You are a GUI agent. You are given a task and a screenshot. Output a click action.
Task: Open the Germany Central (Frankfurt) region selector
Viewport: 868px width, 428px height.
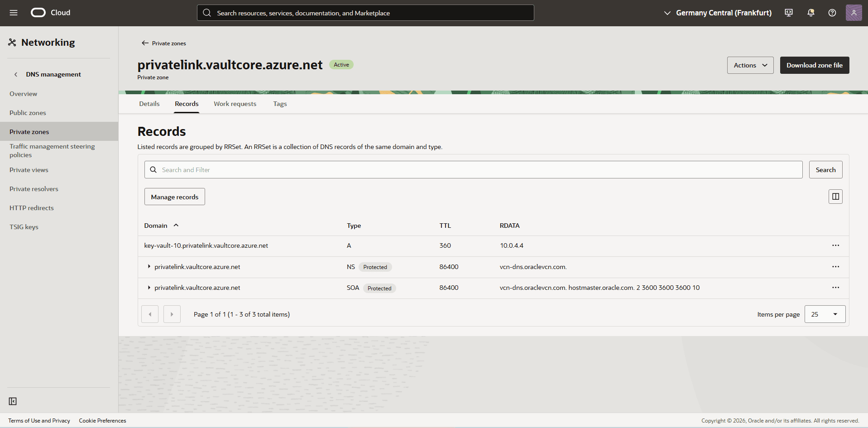coord(718,13)
